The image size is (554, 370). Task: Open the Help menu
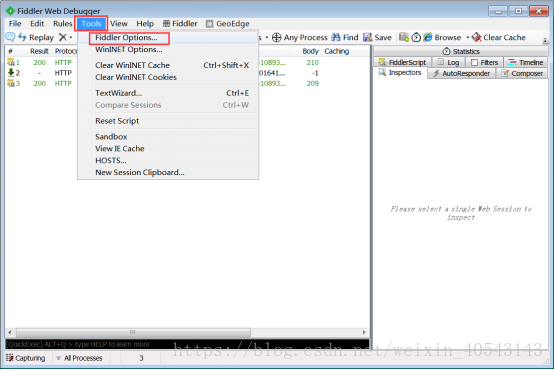145,24
